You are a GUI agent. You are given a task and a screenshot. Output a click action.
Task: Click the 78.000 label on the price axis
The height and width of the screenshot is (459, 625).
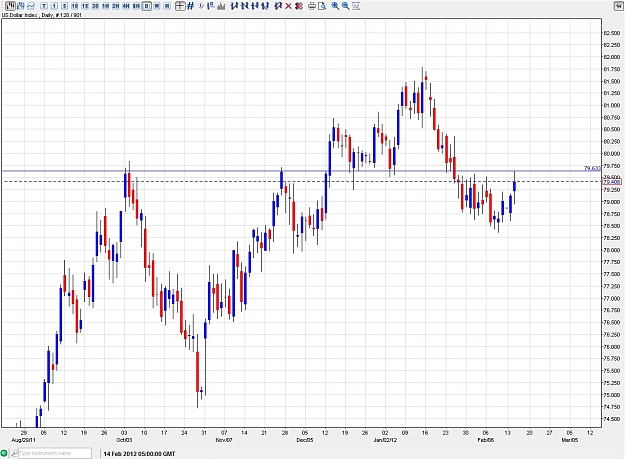[612, 250]
